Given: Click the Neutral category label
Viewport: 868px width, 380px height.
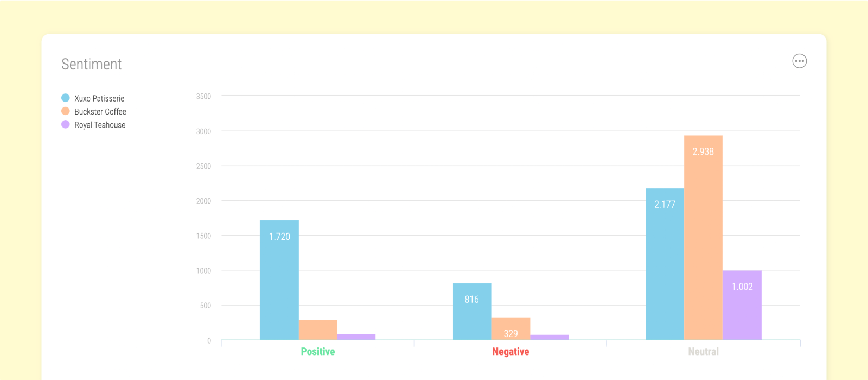Looking at the screenshot, I should click(x=703, y=351).
